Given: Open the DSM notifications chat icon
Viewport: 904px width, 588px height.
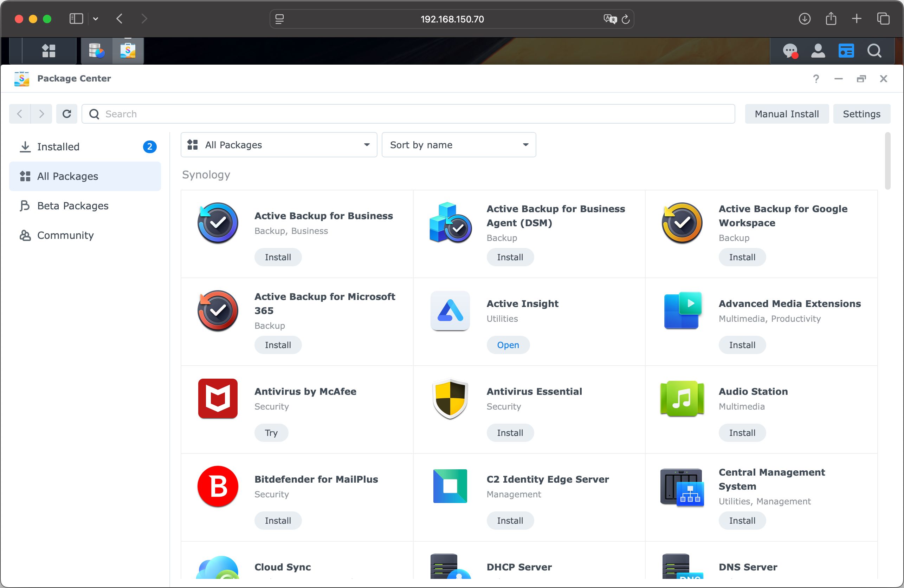Looking at the screenshot, I should coord(790,51).
